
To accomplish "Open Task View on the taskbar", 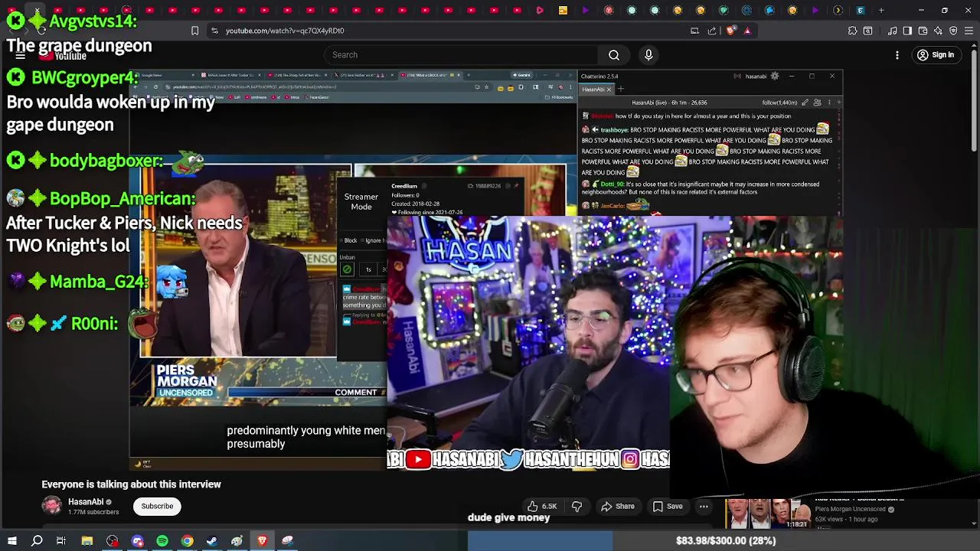I will (x=61, y=540).
